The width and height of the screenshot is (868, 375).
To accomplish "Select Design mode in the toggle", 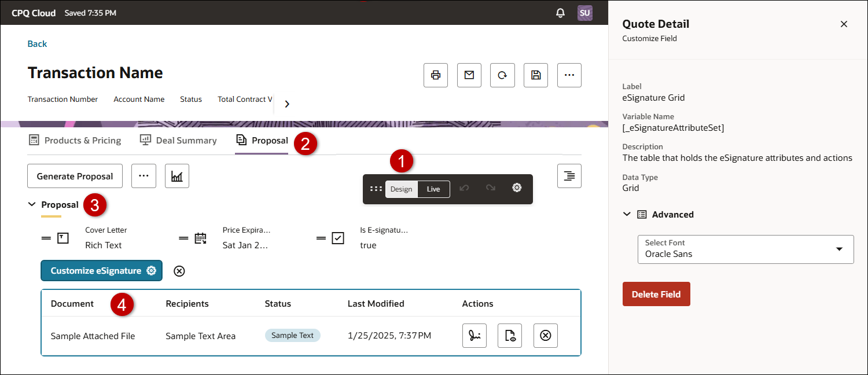I will pos(402,189).
